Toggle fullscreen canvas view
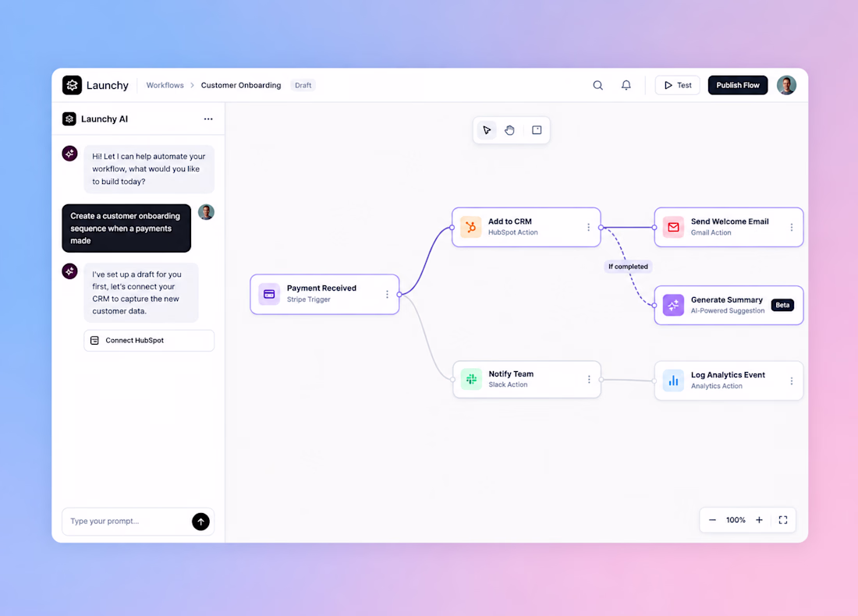This screenshot has height=616, width=858. click(783, 520)
